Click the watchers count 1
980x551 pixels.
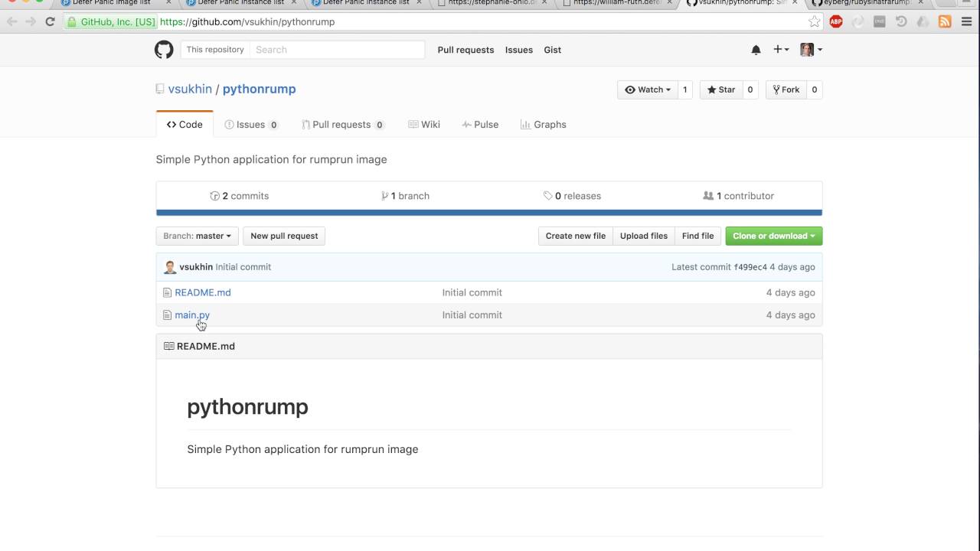tap(685, 90)
